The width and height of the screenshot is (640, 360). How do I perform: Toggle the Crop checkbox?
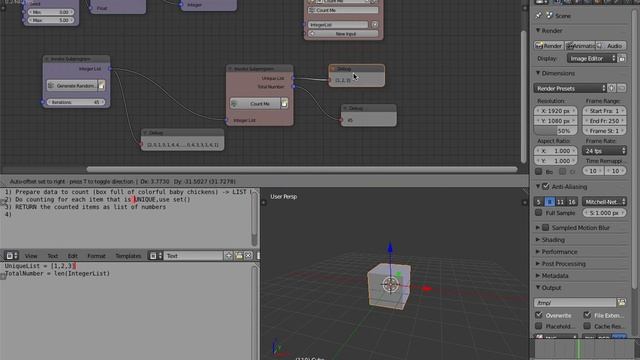pyautogui.click(x=562, y=171)
